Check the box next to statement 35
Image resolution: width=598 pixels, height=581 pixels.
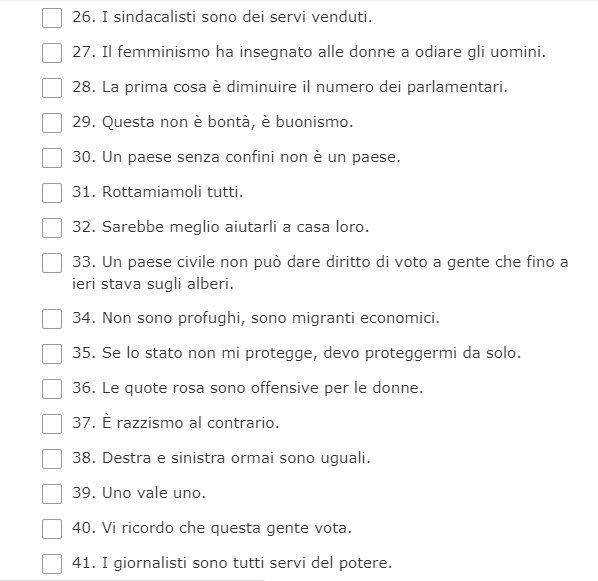(x=52, y=354)
